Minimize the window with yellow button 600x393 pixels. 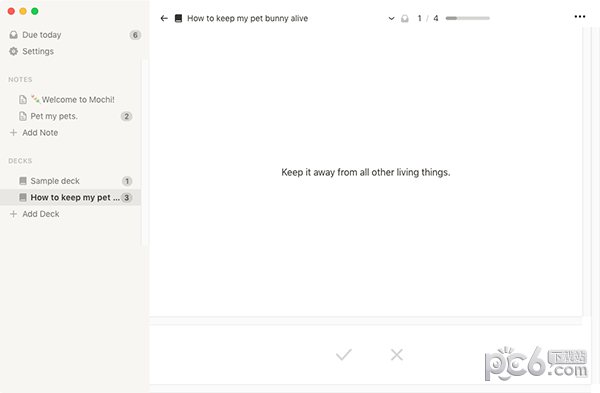pos(23,11)
